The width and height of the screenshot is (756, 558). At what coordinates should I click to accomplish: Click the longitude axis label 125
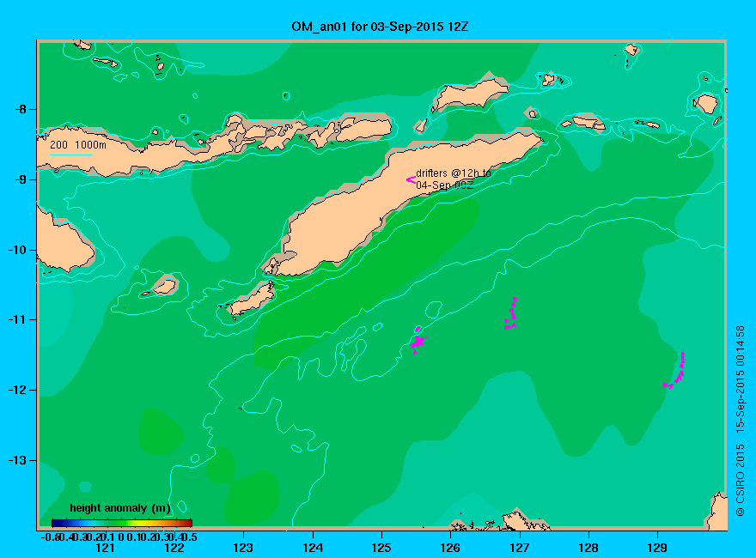381,548
